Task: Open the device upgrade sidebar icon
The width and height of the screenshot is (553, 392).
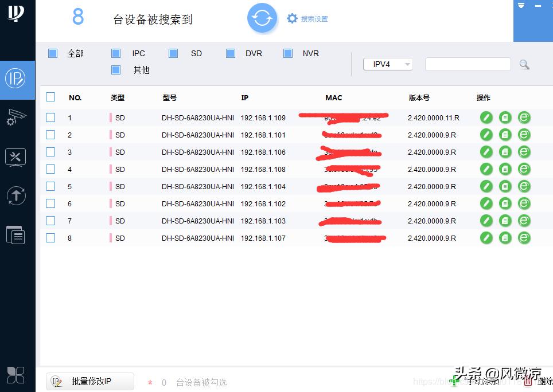Action: coord(15,195)
